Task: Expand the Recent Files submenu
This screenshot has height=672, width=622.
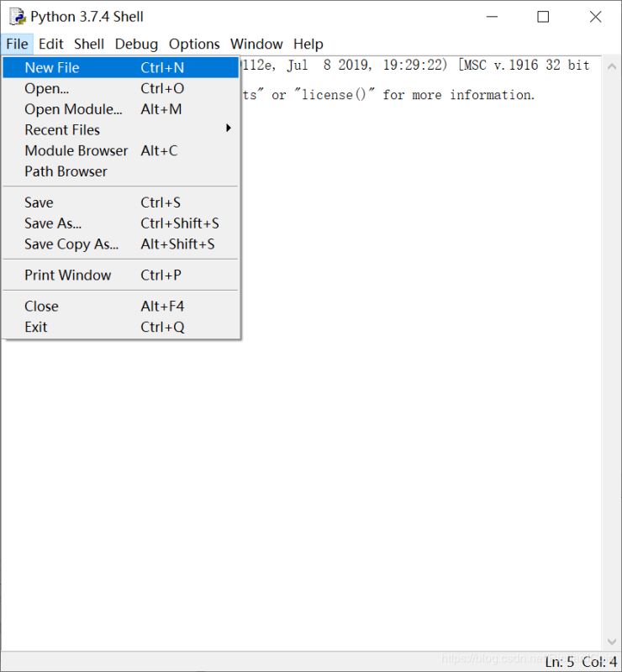Action: coord(120,130)
